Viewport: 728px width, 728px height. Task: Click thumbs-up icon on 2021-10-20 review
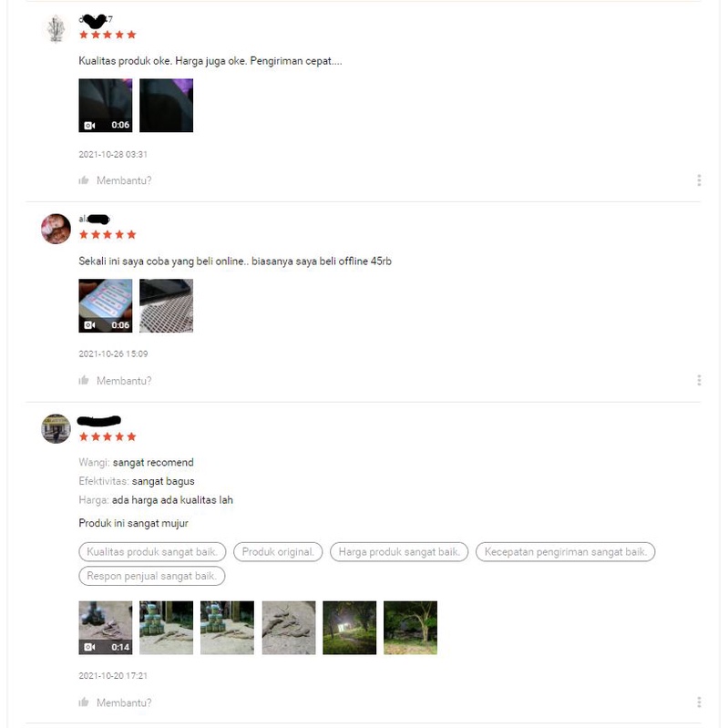84,702
